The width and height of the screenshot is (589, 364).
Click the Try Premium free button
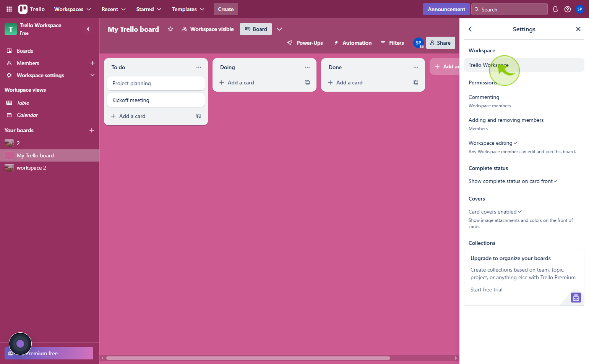(x=49, y=353)
